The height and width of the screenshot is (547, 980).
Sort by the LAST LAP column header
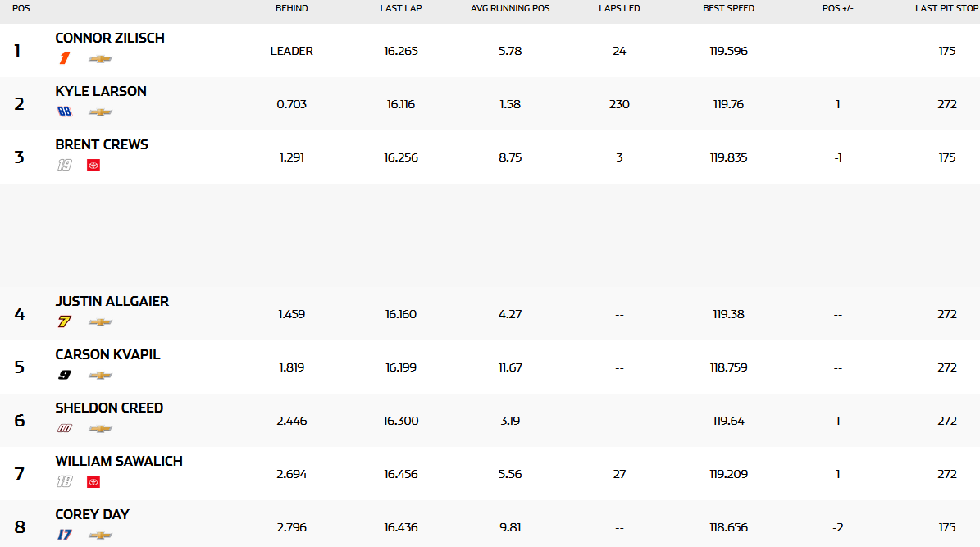point(401,8)
